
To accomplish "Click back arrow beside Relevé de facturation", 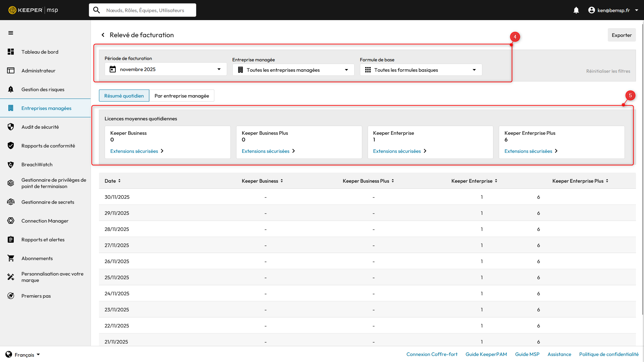I will click(103, 35).
